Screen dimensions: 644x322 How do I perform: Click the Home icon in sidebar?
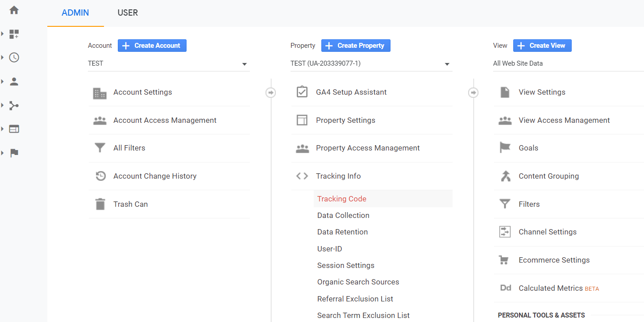point(14,10)
